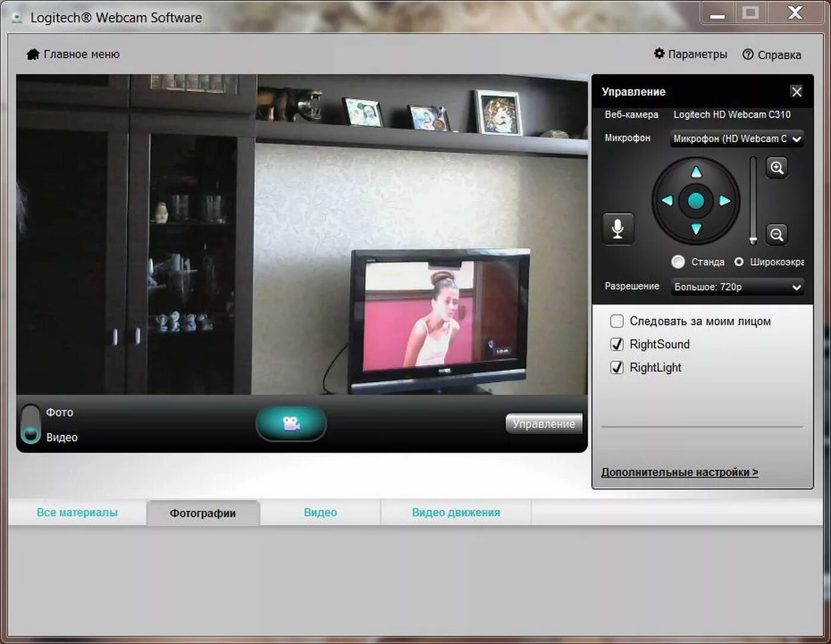Select the Видео mode label
The image size is (831, 644).
62,437
